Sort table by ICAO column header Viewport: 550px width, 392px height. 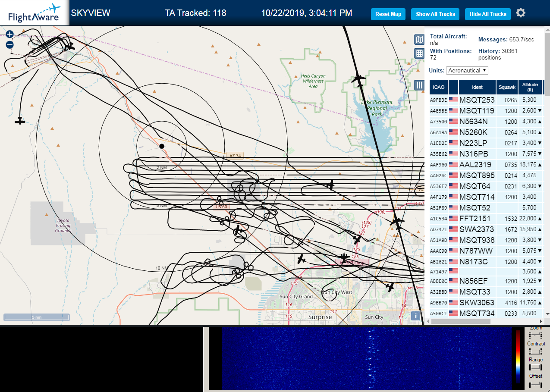[438, 87]
